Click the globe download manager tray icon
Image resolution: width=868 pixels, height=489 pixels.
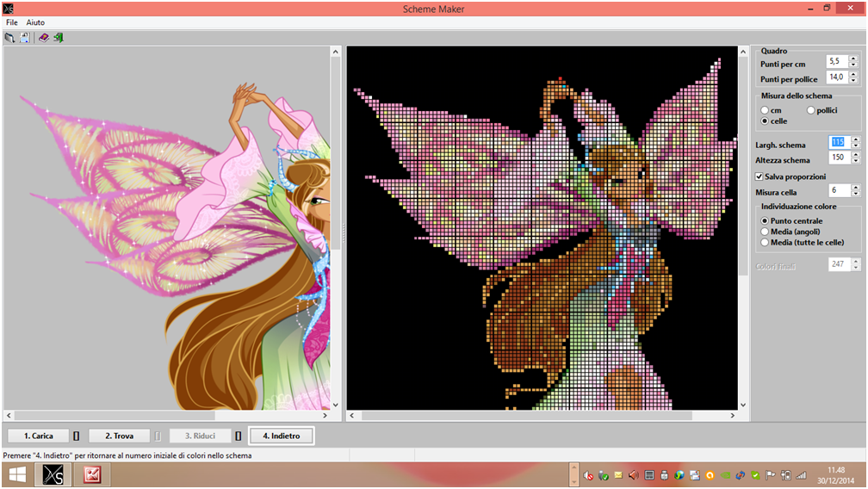679,475
